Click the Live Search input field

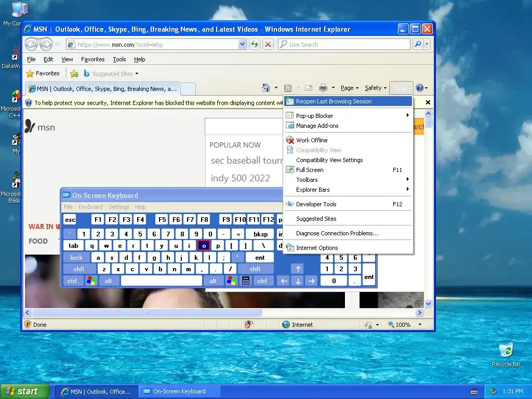344,45
